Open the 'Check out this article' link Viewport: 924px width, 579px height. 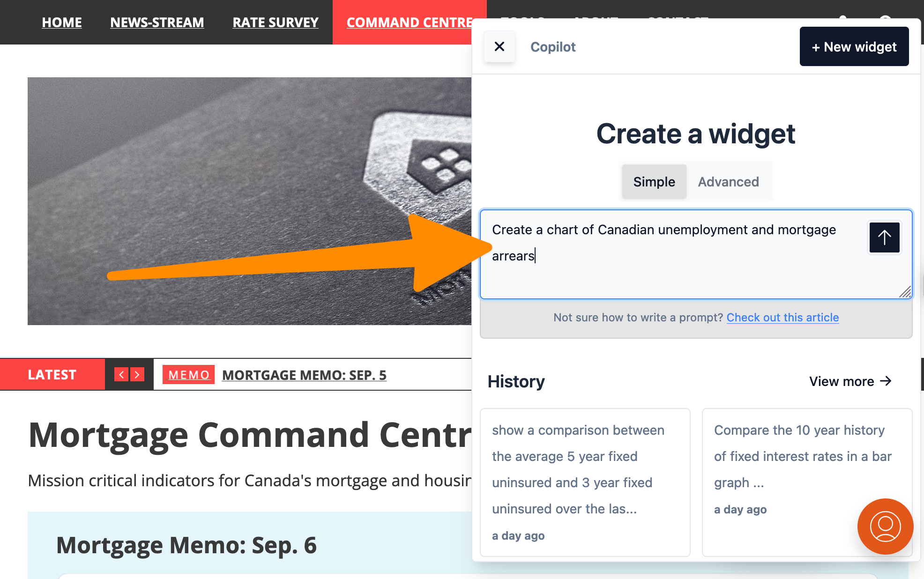(x=782, y=318)
